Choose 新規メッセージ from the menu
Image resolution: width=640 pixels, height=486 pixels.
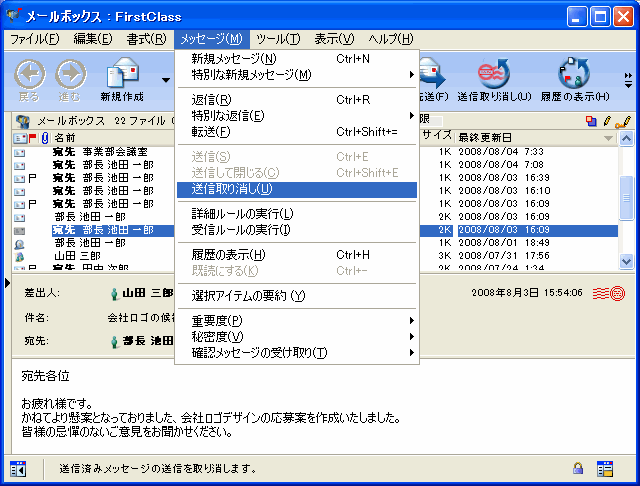tap(234, 59)
